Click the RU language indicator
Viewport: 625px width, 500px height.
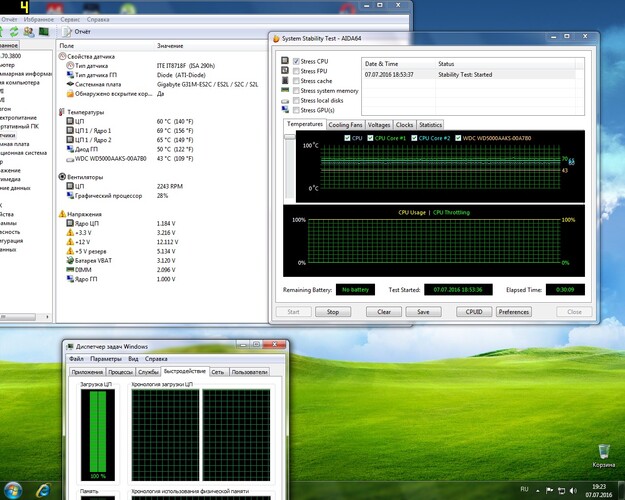point(524,489)
